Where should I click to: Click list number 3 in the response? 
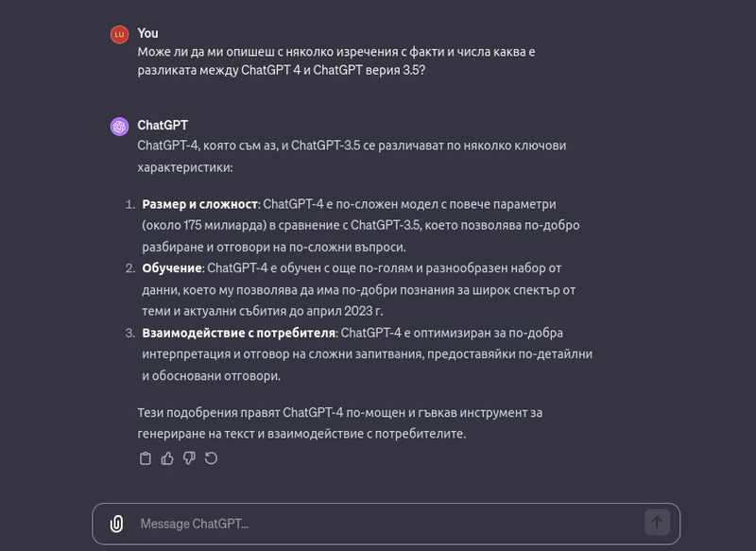[x=130, y=333]
